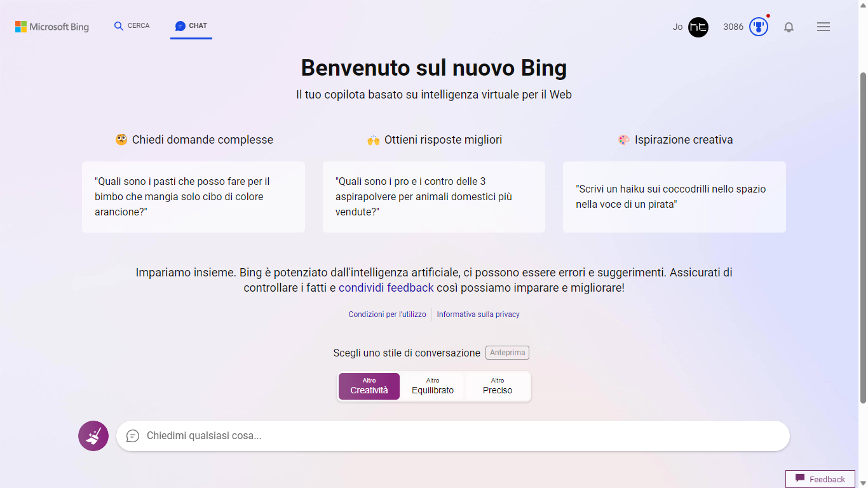Select the pet vacuum pros and cons prompt
This screenshot has width=868, height=488.
click(434, 197)
